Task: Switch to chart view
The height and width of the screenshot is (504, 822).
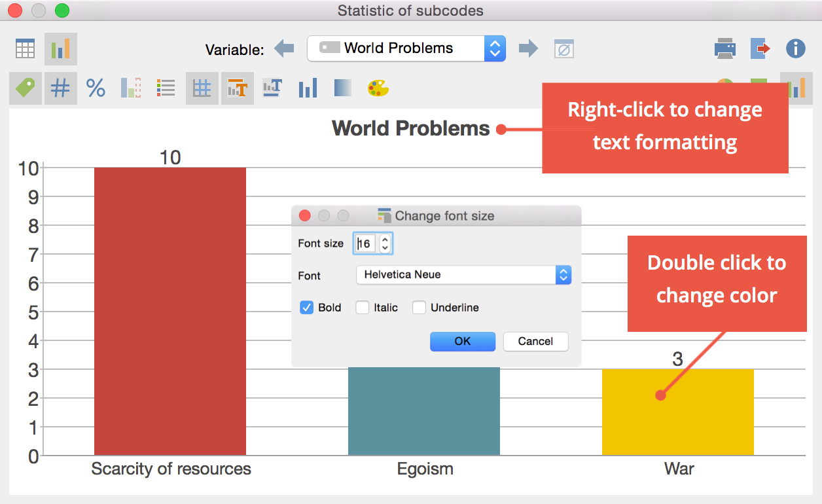Action: point(61,49)
